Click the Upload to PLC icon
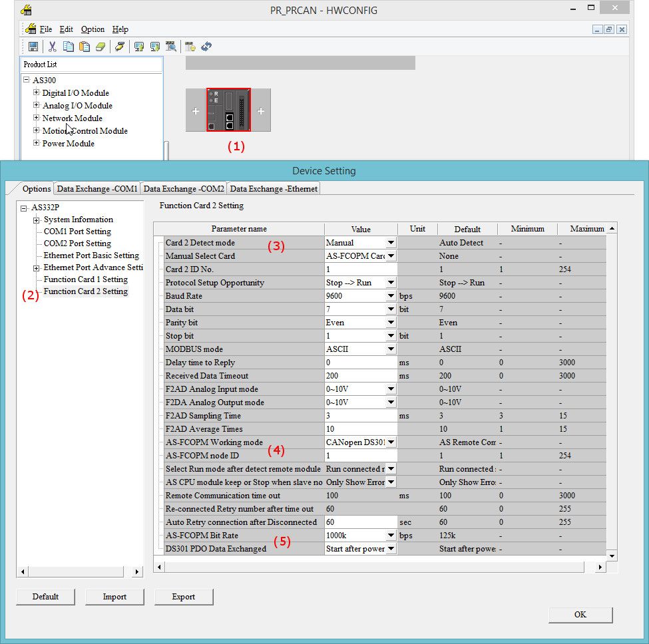This screenshot has height=644, width=649. click(x=138, y=47)
